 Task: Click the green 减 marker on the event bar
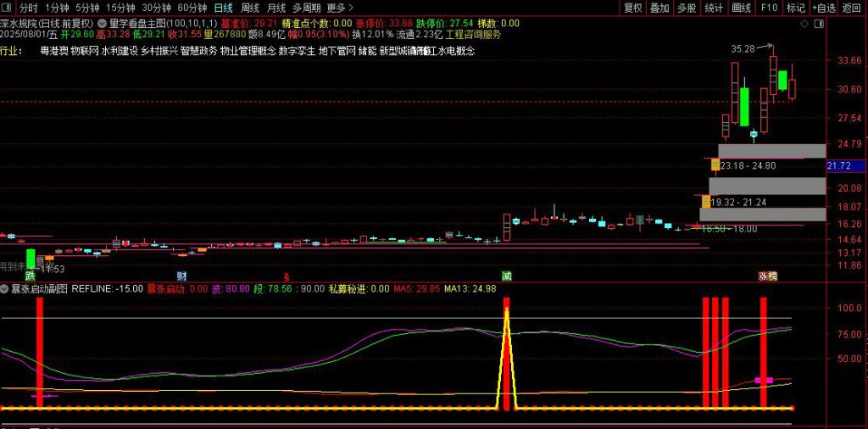pos(506,276)
